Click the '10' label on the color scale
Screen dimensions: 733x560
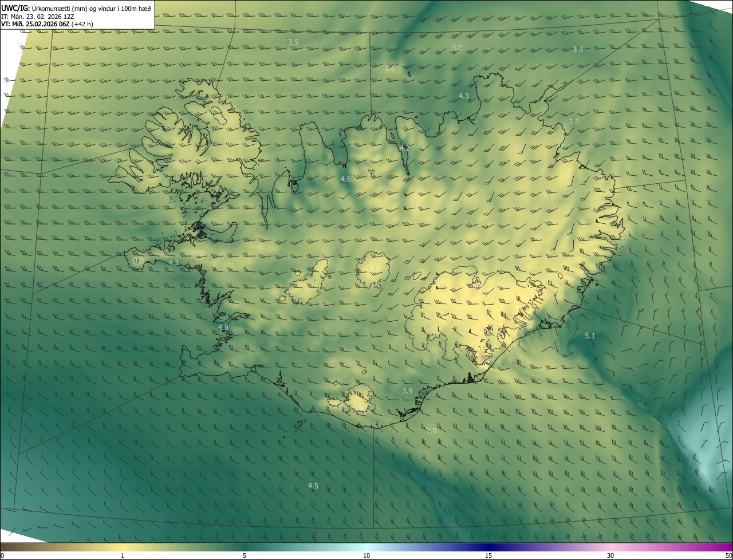366,555
